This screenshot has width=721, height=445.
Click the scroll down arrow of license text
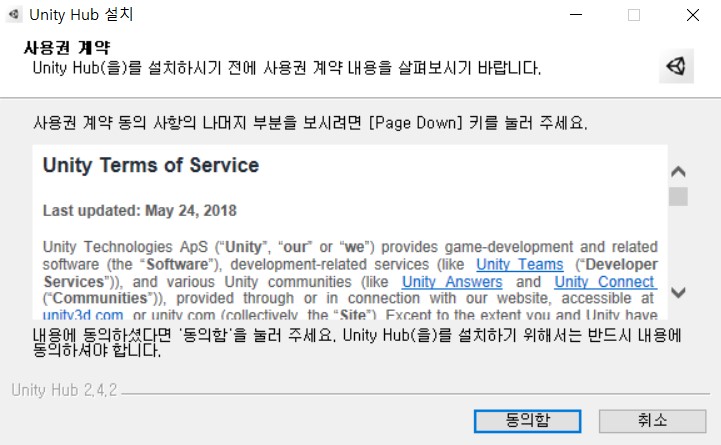678,292
